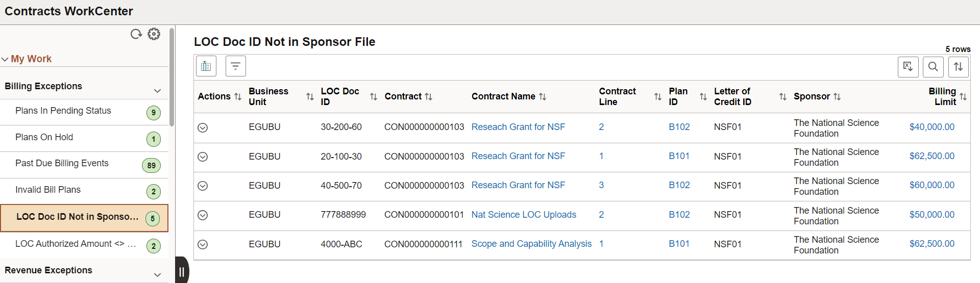The width and height of the screenshot is (980, 283).
Task: Open Reseach Grant for NSF in 20-100-30 row
Action: tap(518, 156)
